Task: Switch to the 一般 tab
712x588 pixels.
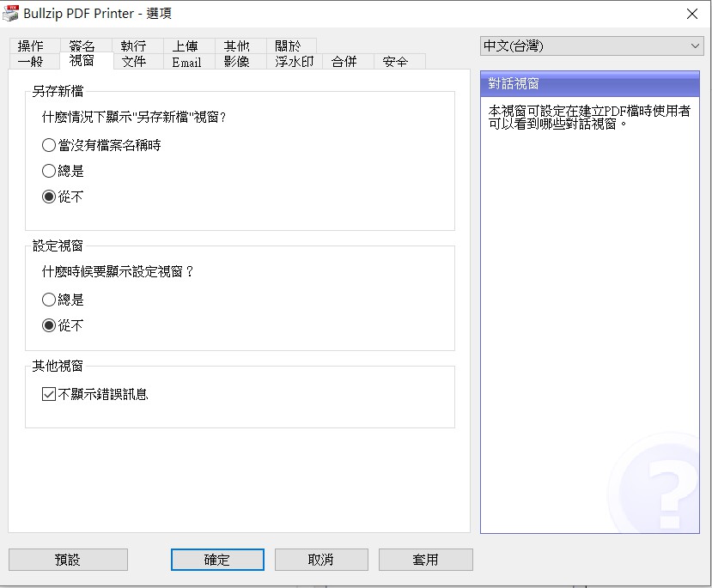Action: tap(34, 61)
